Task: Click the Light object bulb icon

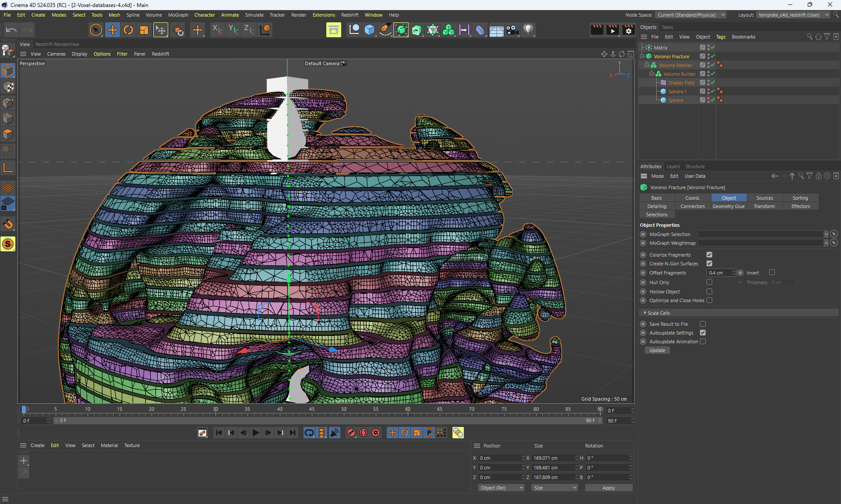Action: pyautogui.click(x=528, y=30)
